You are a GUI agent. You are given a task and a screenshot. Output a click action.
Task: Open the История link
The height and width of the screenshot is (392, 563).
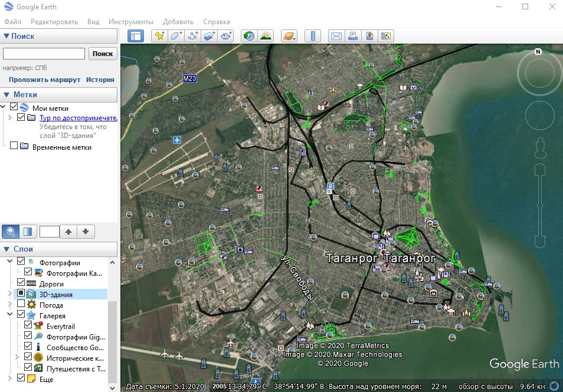point(100,80)
